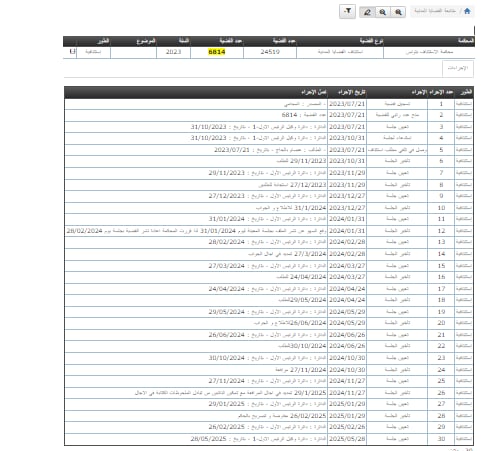Viewport: 492px width, 451px height.
Task: Select procedure row number 30
Action: (x=269, y=439)
